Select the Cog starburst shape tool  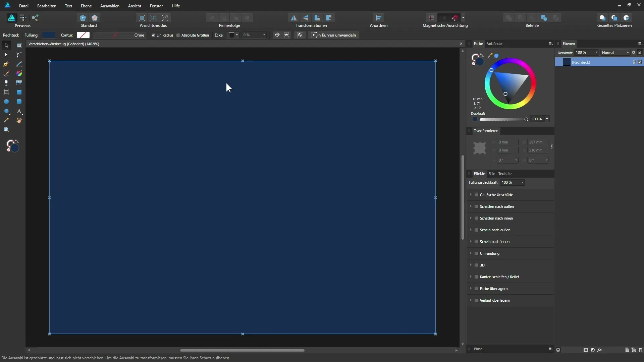click(x=6, y=111)
